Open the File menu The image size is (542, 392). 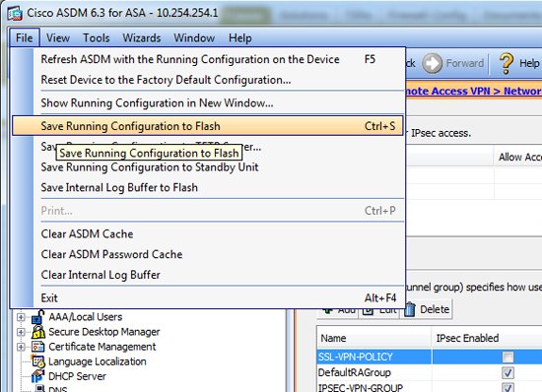point(25,37)
